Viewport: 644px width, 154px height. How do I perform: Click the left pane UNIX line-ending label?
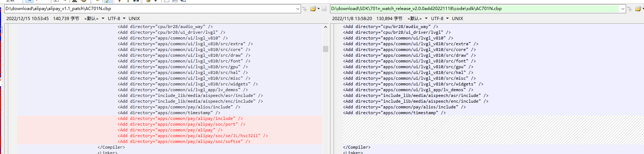tap(134, 18)
